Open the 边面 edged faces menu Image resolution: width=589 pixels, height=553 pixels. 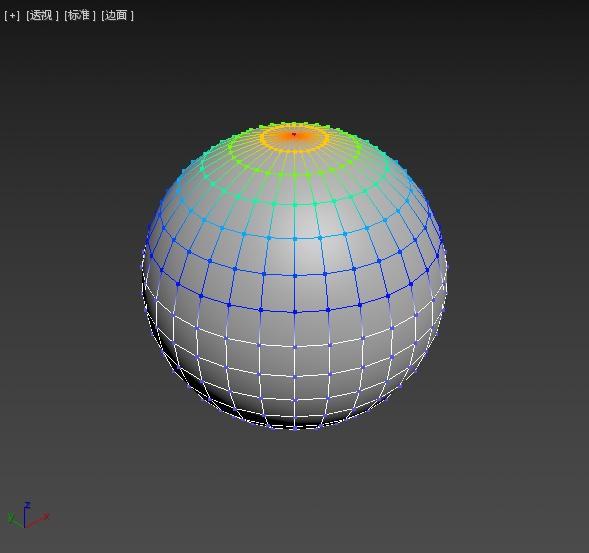117,15
